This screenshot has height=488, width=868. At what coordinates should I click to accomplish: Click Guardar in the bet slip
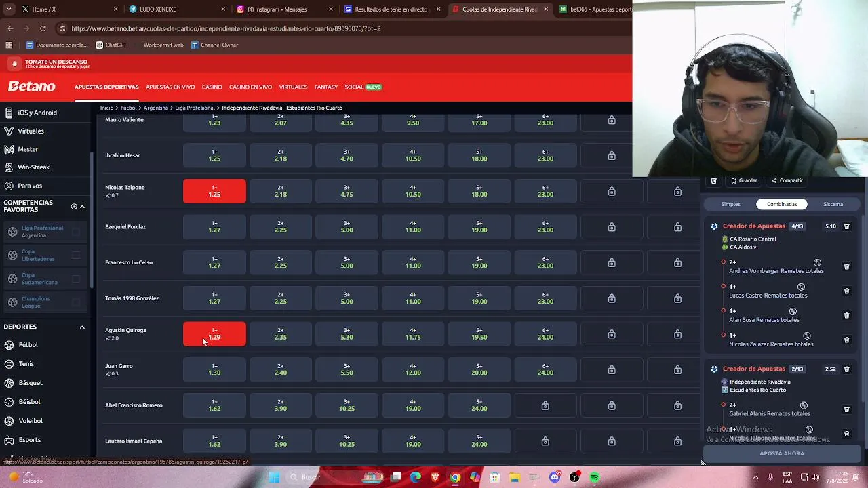[x=744, y=181]
